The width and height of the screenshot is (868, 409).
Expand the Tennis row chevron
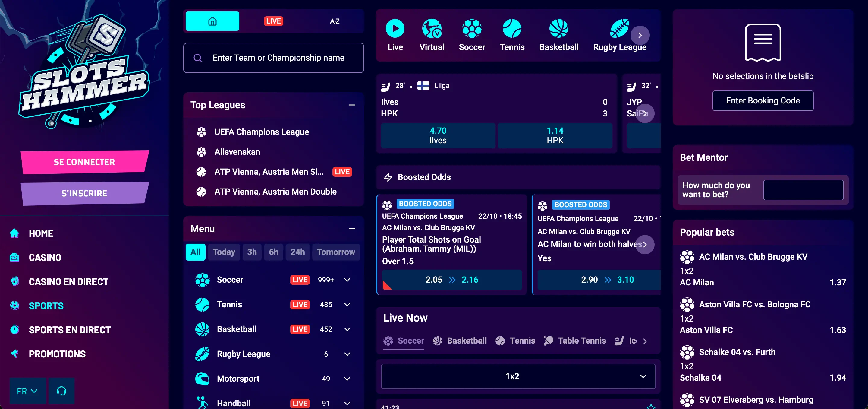[x=347, y=304]
